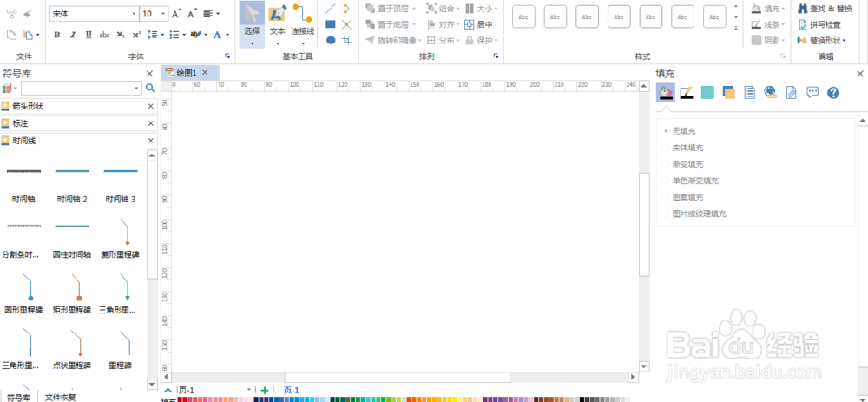
Task: Click the 居中 button
Action: (478, 24)
